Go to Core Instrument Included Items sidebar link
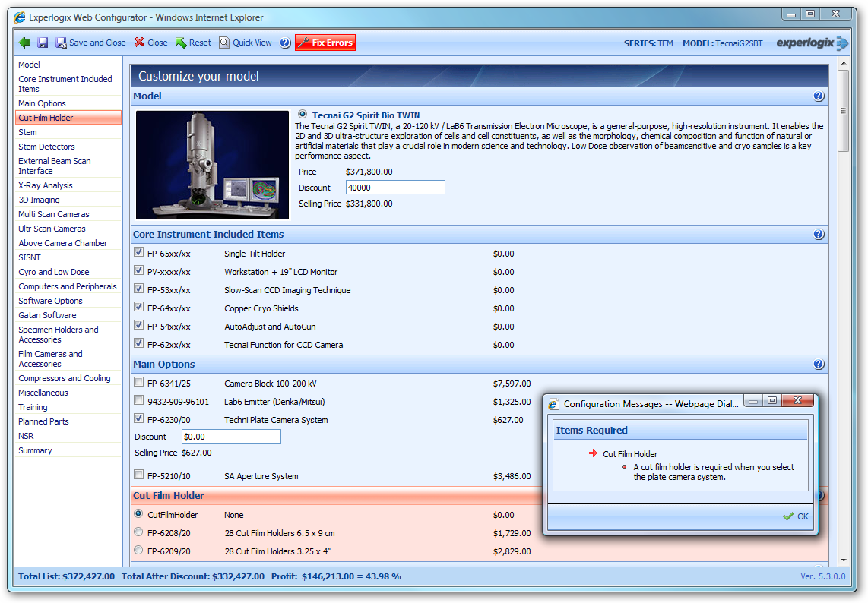 65,84
